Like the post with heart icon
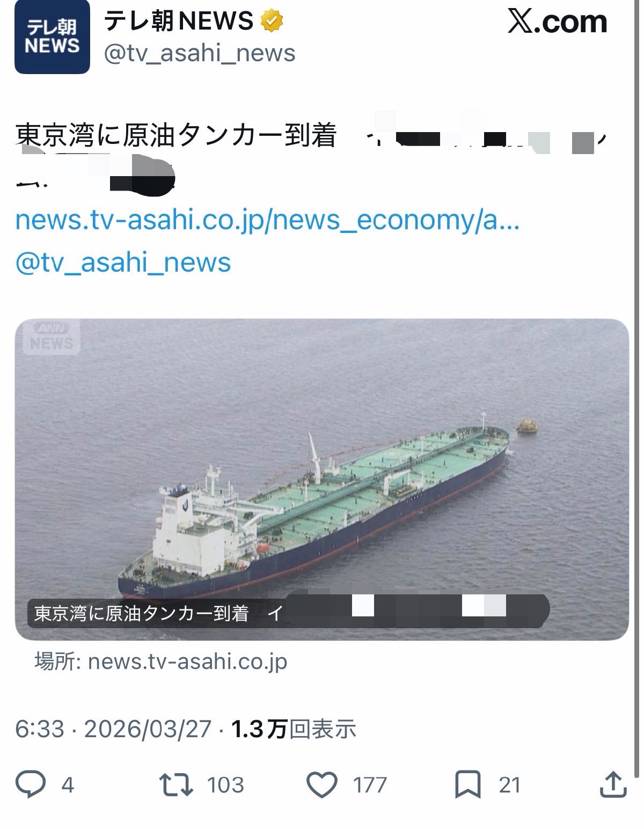Image resolution: width=644 pixels, height=829 pixels. pyautogui.click(x=321, y=785)
